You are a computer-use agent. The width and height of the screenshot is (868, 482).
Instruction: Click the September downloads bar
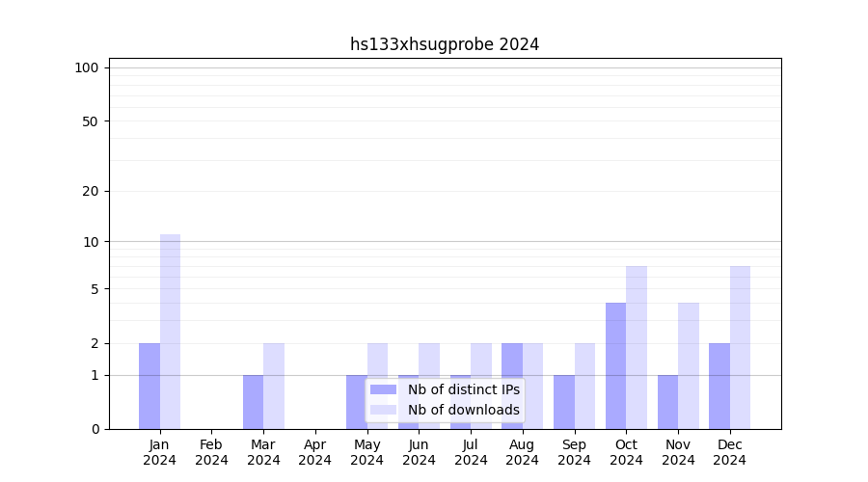(584, 386)
